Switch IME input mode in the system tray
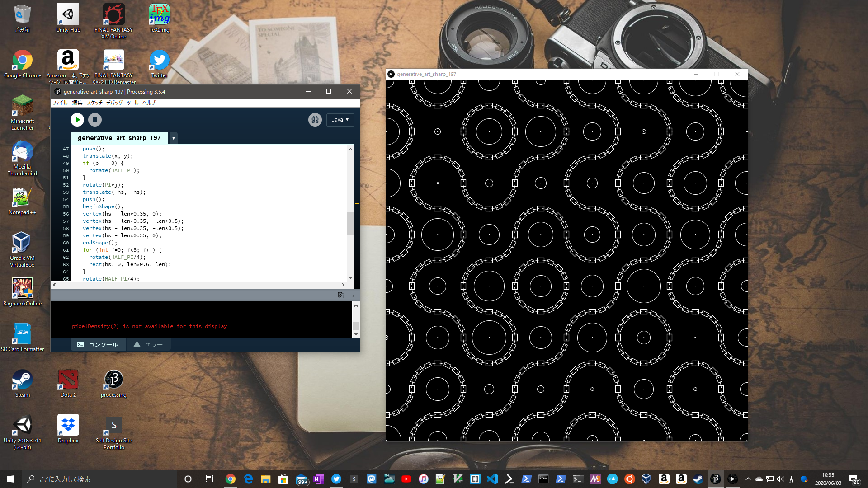This screenshot has height=488, width=868. [x=791, y=479]
